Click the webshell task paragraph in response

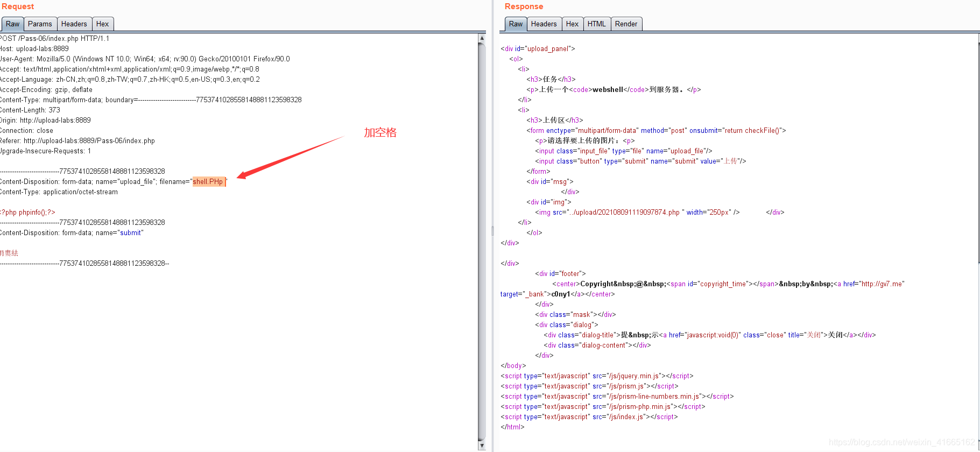click(x=614, y=90)
